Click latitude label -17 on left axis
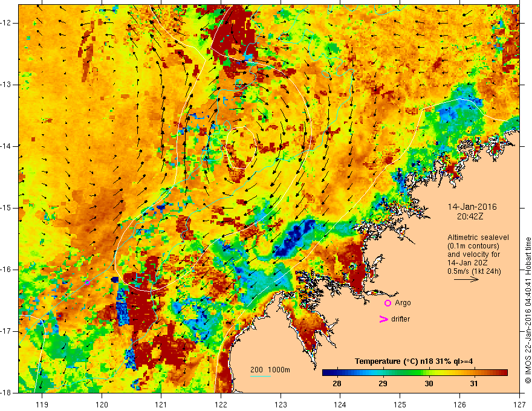Viewport: 532px width, 411px height. 7,331
